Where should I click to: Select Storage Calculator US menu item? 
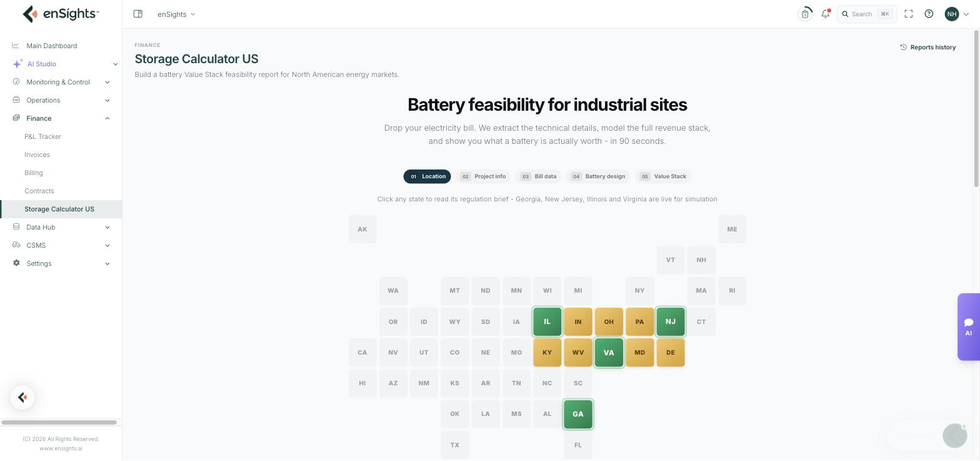[x=61, y=209]
